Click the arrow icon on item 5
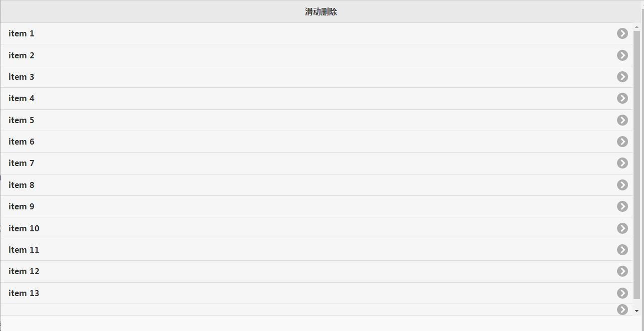 pyautogui.click(x=622, y=120)
